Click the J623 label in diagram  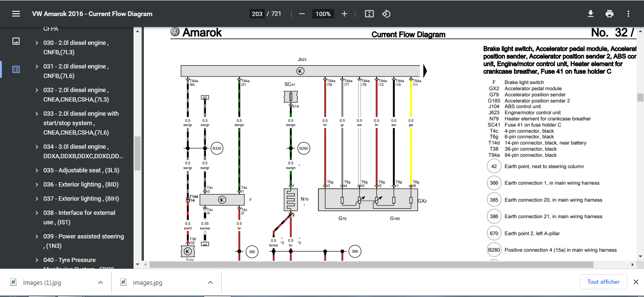click(x=302, y=59)
